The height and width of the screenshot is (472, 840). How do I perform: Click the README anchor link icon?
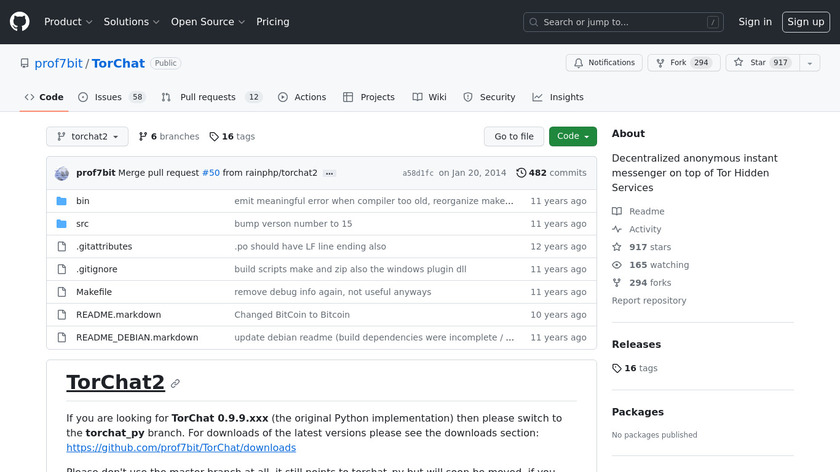(x=176, y=383)
